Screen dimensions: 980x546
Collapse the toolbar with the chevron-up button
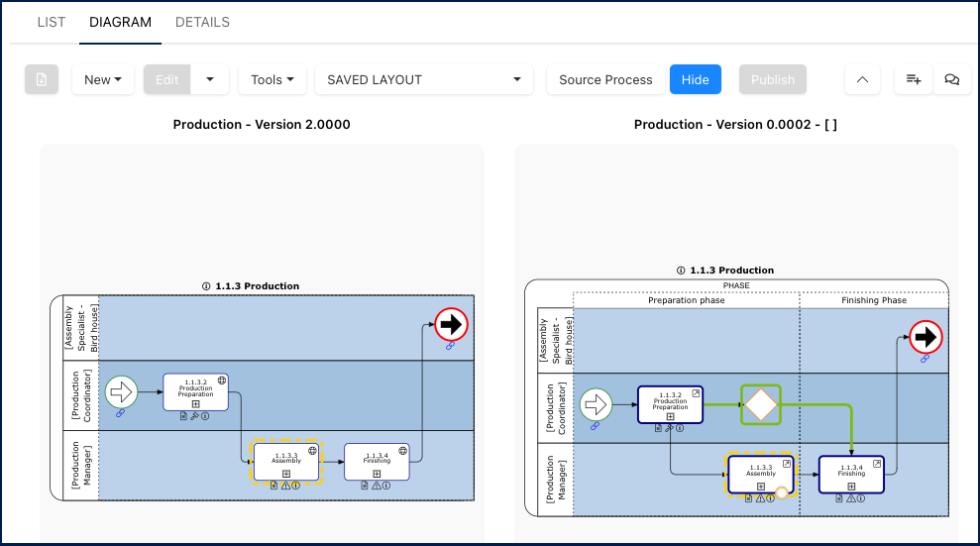point(862,80)
